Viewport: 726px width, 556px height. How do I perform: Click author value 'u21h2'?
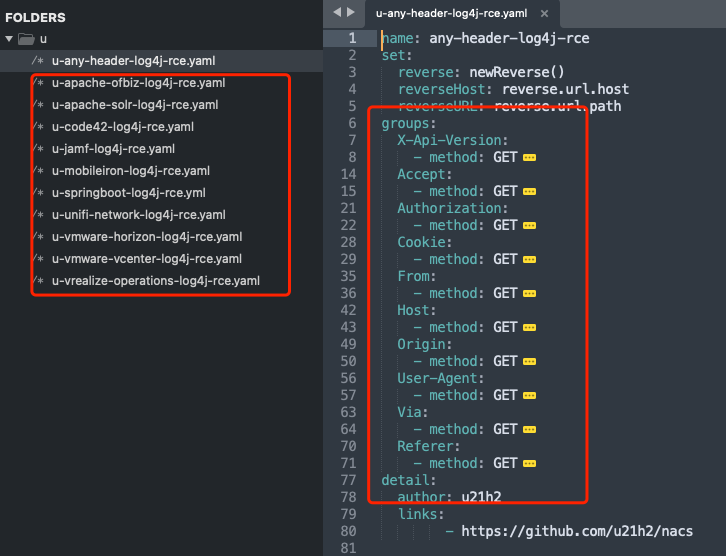(482, 497)
